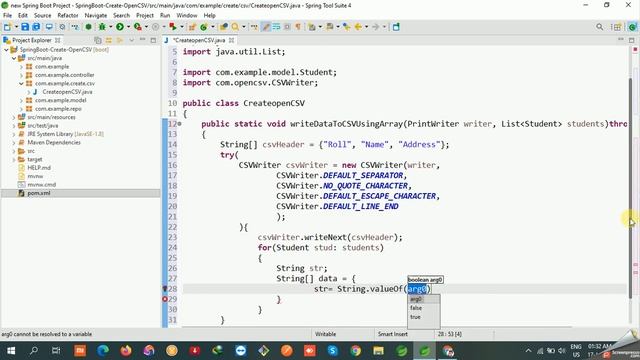The image size is (640, 360).
Task: Open Skype from the taskbar
Action: [333, 351]
